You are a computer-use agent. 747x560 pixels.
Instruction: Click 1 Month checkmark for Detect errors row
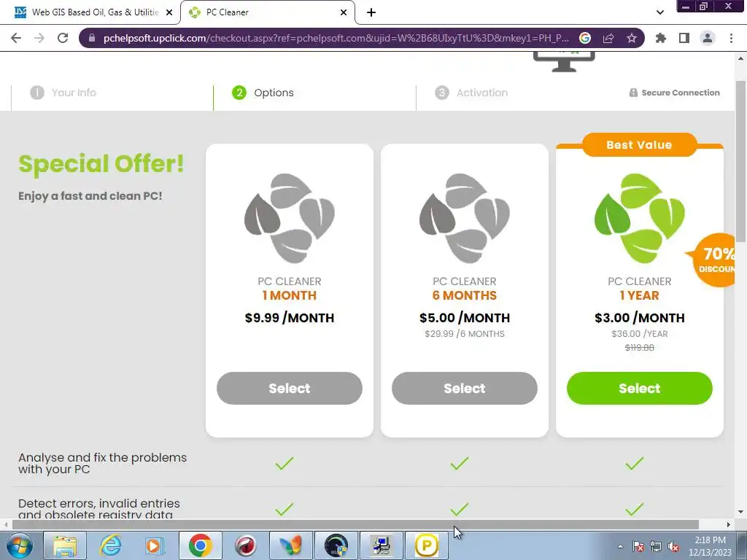tap(284, 509)
